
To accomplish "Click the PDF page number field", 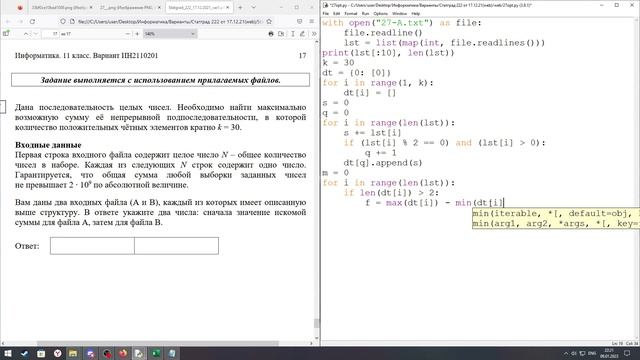I will point(51,34).
